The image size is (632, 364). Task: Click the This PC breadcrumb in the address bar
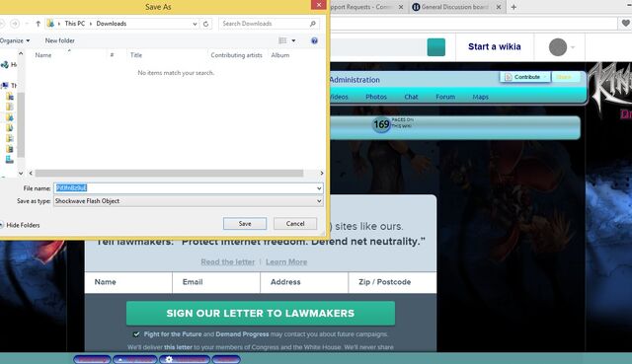[x=75, y=24]
